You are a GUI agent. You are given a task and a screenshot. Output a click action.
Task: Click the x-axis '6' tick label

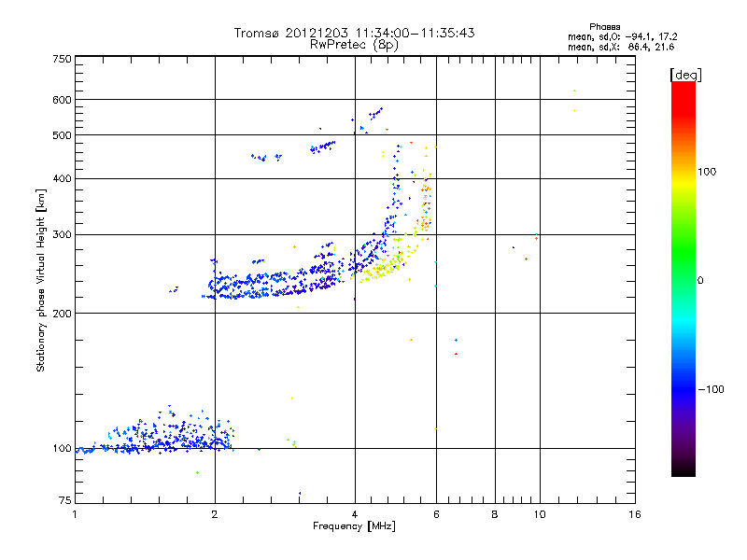click(436, 514)
